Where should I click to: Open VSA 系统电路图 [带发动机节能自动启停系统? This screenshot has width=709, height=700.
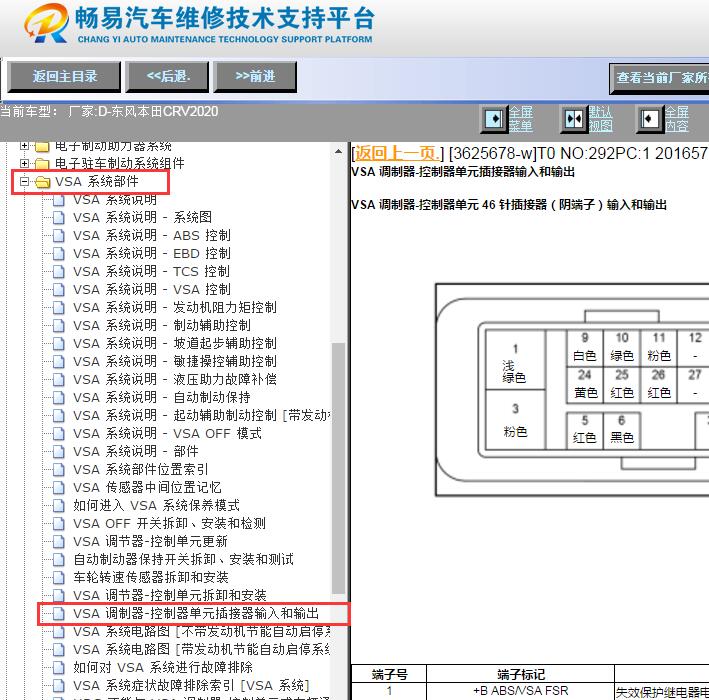(202, 649)
